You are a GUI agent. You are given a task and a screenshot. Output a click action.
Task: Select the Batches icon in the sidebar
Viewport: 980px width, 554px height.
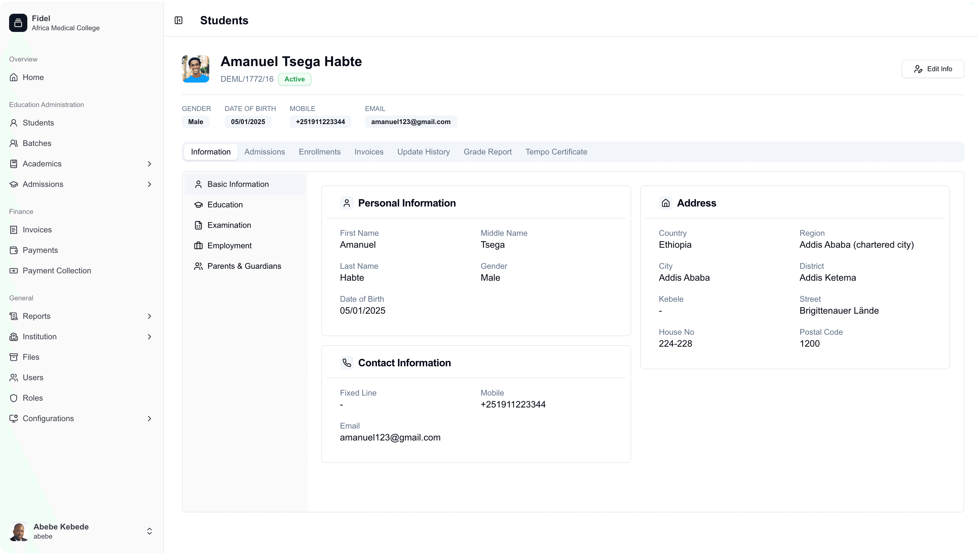click(x=14, y=143)
